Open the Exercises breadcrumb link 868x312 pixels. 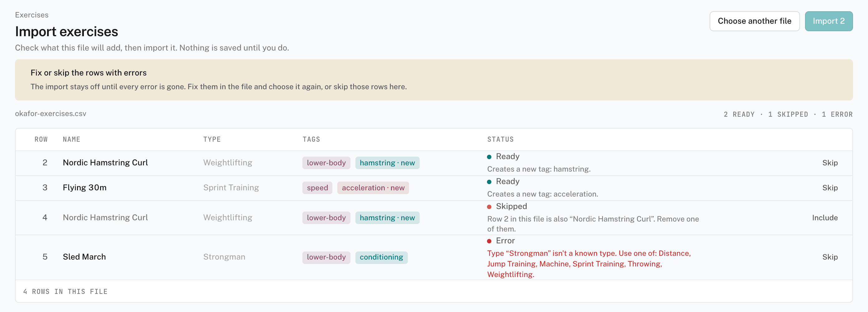click(32, 15)
